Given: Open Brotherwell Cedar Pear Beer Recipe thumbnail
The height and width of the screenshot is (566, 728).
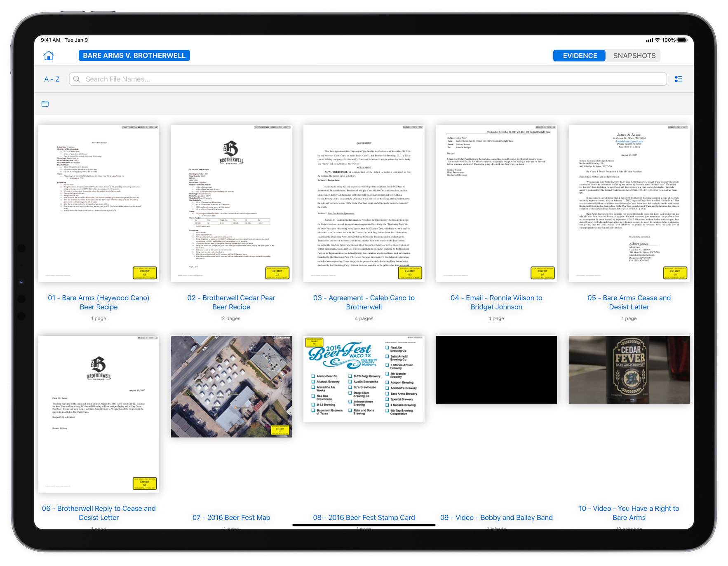Looking at the screenshot, I should point(231,203).
